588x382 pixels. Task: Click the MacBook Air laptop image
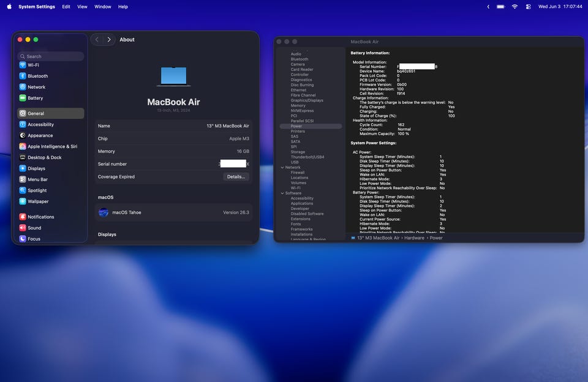(173, 77)
